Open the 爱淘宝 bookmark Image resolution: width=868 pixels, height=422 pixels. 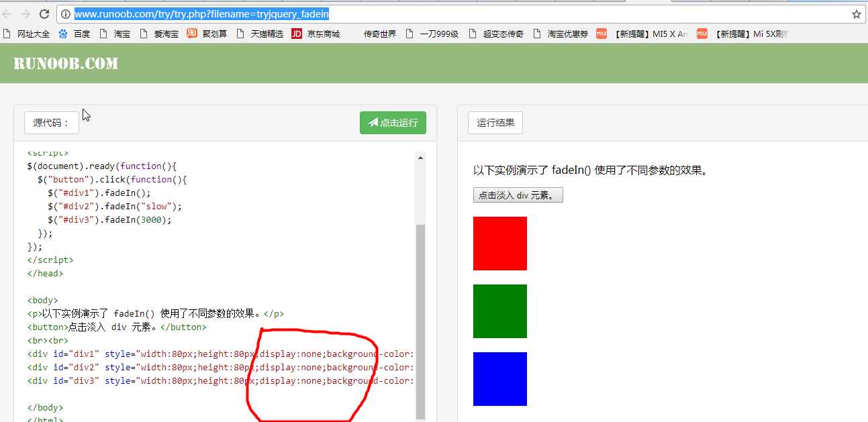click(159, 34)
